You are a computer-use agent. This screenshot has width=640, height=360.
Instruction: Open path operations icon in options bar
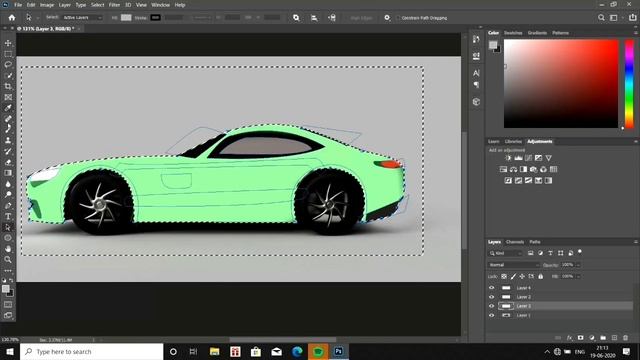point(296,18)
